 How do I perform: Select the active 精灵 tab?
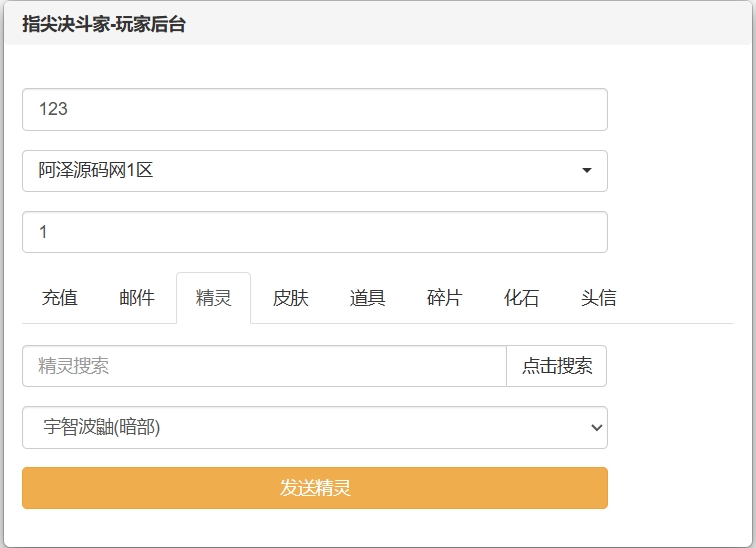(214, 298)
